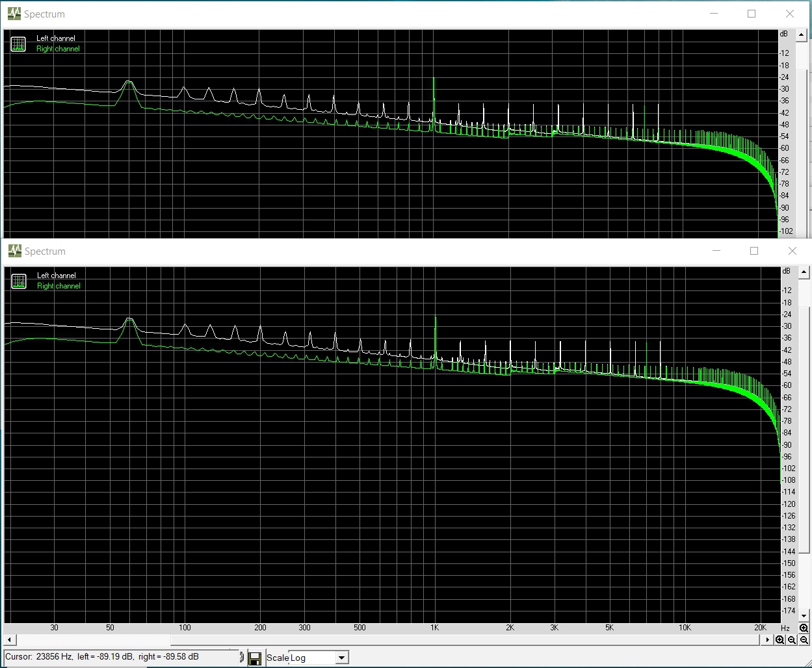The image size is (812, 668).
Task: Zoom in vertically on the dB axis
Action: 804,628
